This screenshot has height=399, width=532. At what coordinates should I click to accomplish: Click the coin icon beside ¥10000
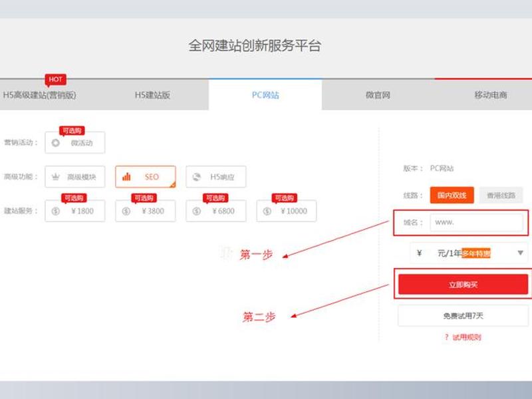pyautogui.click(x=267, y=211)
